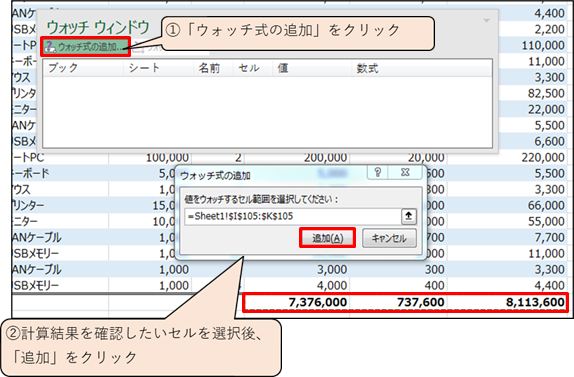The height and width of the screenshot is (377, 574).
Task: Select the cell with 4,000
Action: 297,285
